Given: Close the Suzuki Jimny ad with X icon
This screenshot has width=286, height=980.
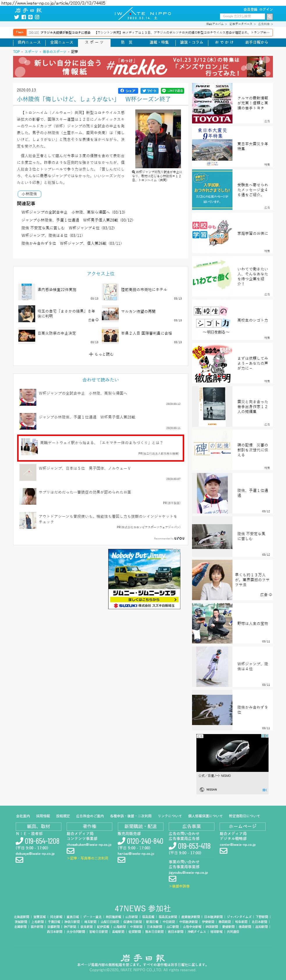Looking at the screenshot, I should [x=178, y=551].
